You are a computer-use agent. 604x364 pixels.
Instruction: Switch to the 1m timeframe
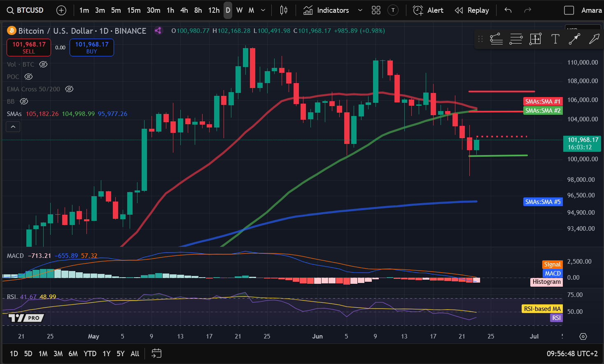[84, 10]
